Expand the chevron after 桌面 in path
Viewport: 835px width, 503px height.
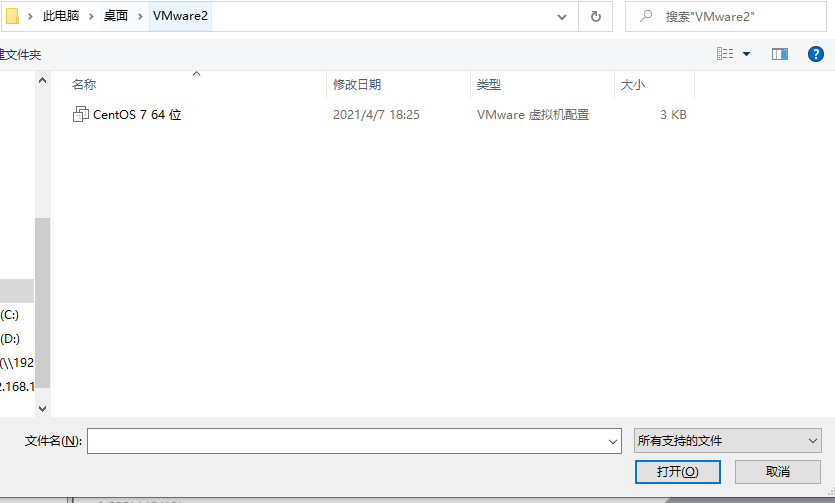[x=140, y=17]
